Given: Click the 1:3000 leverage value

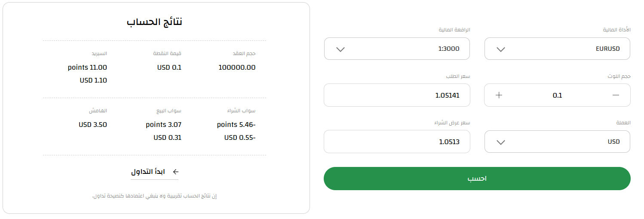Looking at the screenshot, I should pos(449,49).
